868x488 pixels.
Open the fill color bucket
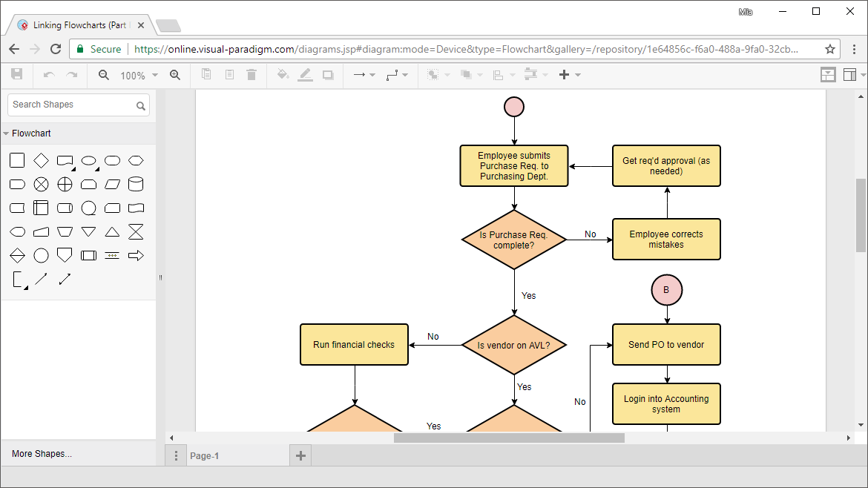283,74
